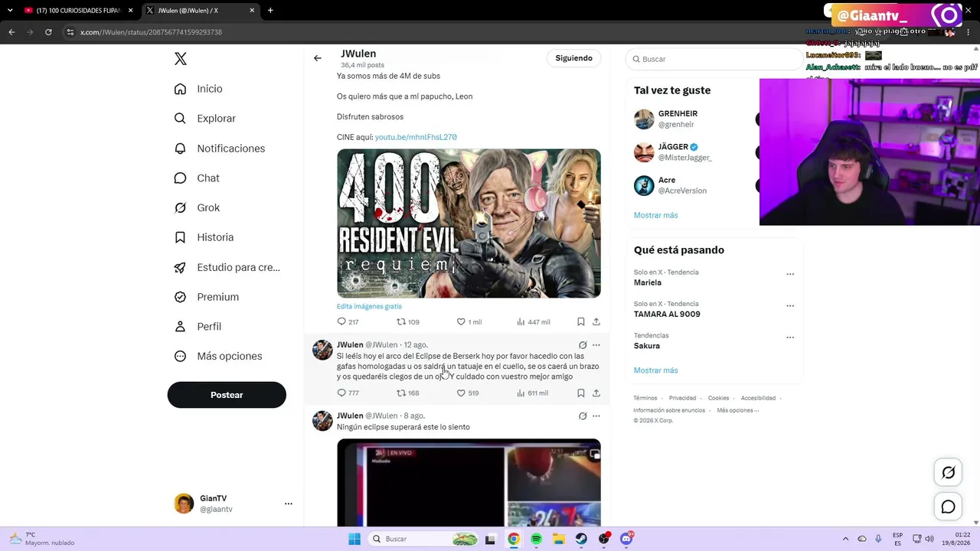980x551 pixels.
Task: Reply to the Resident Evil post with 217 replies
Action: [348, 322]
